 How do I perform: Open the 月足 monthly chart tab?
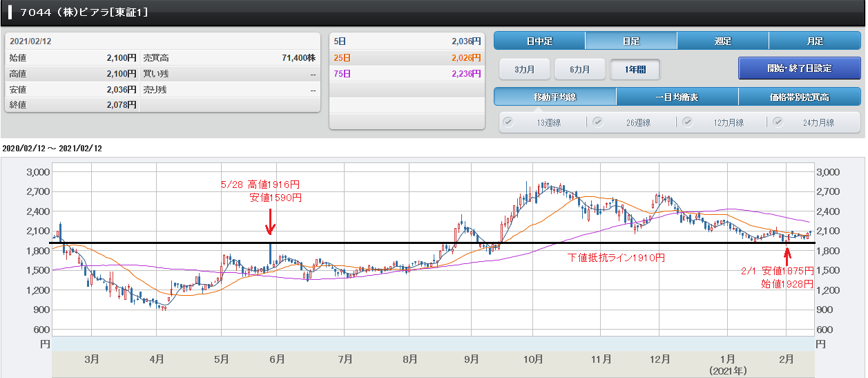pyautogui.click(x=815, y=41)
